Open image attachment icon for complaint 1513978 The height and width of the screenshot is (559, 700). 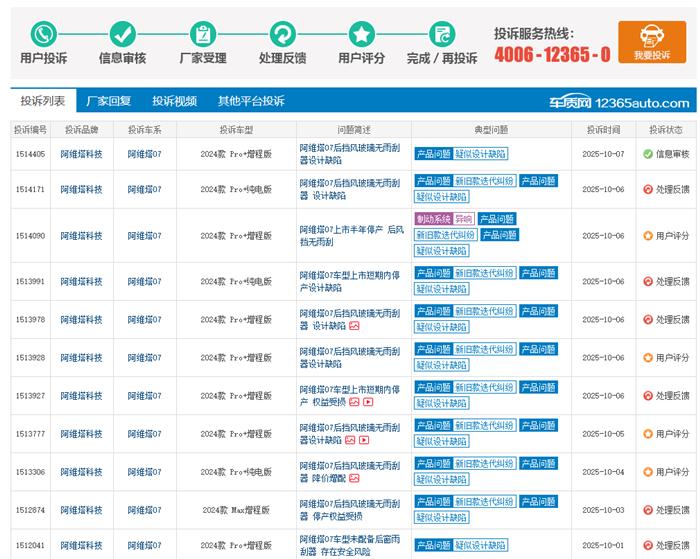click(x=354, y=326)
